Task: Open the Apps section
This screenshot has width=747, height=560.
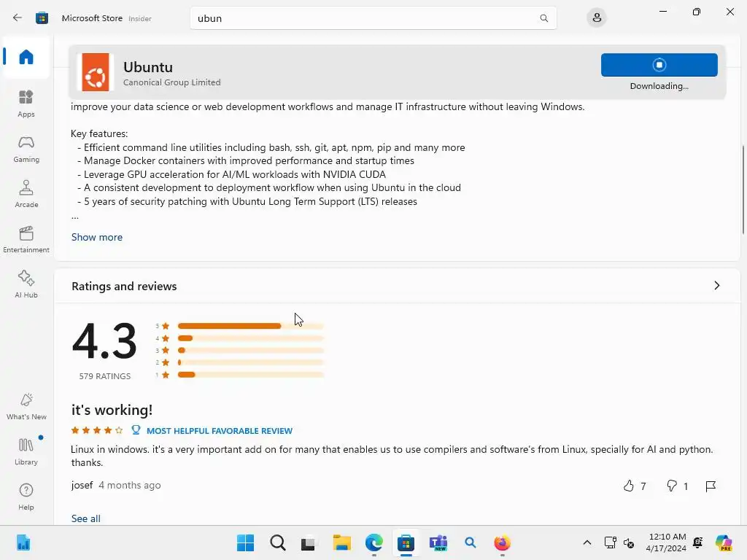Action: (x=26, y=104)
